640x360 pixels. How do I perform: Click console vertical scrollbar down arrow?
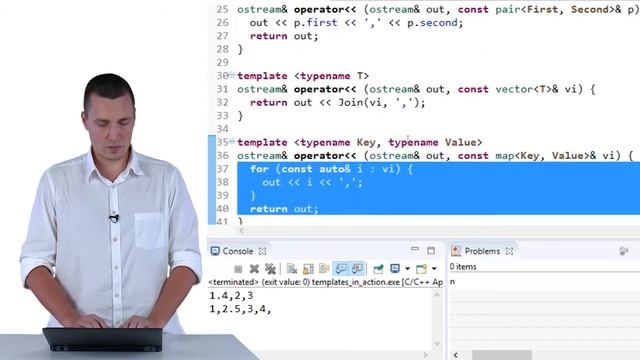(437, 343)
